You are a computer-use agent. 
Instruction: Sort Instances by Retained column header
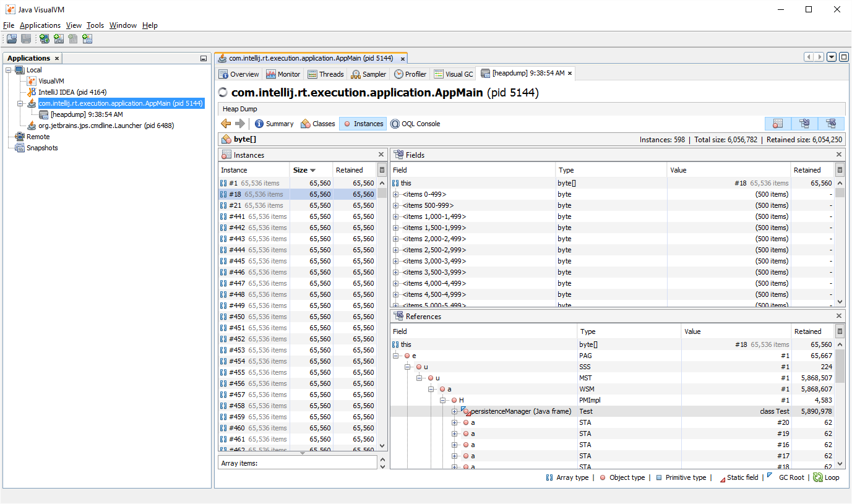coord(355,170)
